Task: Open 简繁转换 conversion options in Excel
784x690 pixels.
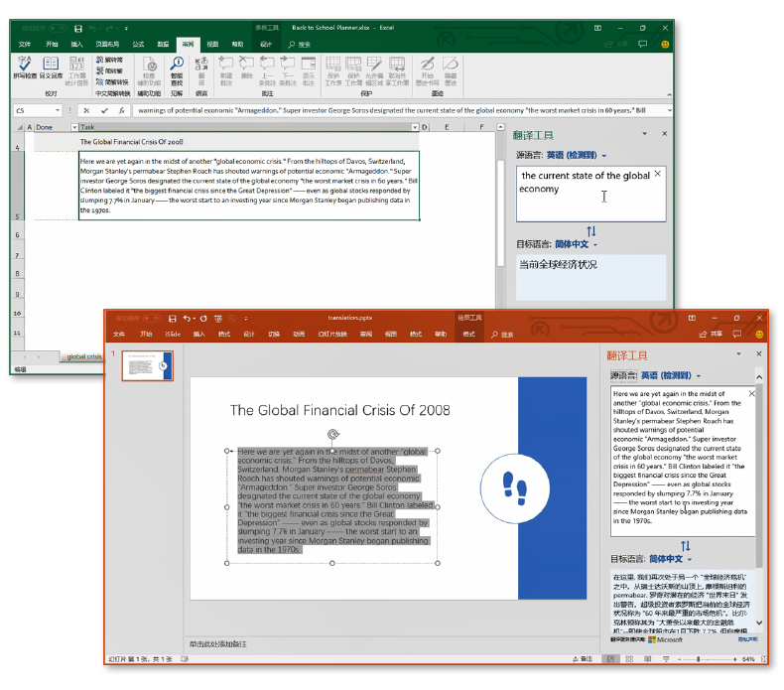Action: click(x=112, y=81)
